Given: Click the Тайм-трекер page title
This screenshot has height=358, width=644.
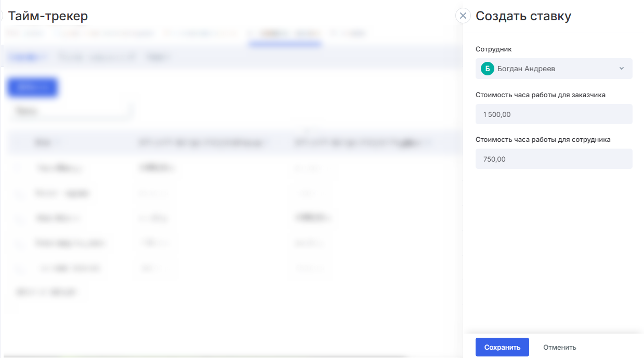Looking at the screenshot, I should coord(48,16).
